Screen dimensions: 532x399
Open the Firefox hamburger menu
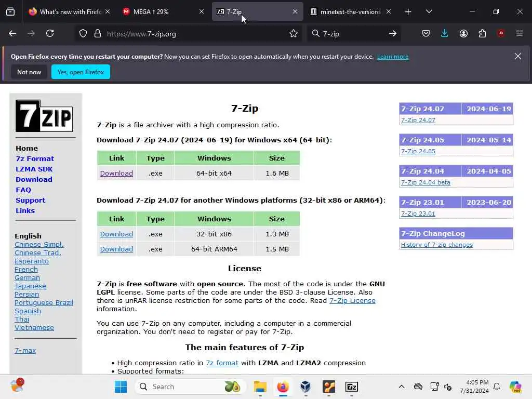point(520,33)
